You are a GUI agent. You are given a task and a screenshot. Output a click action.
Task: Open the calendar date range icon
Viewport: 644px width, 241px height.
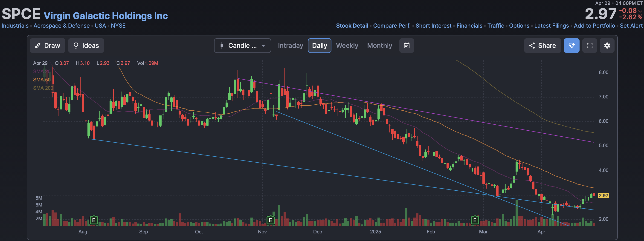pos(406,46)
